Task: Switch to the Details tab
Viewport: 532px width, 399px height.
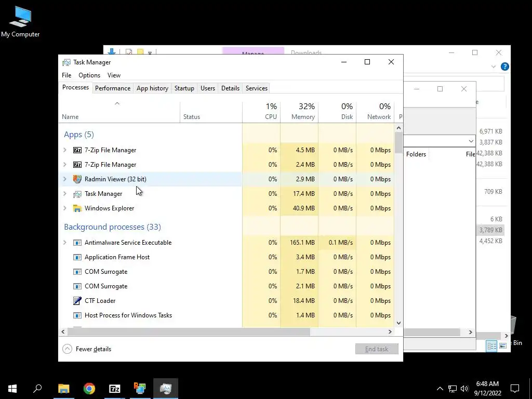Action: pos(230,88)
